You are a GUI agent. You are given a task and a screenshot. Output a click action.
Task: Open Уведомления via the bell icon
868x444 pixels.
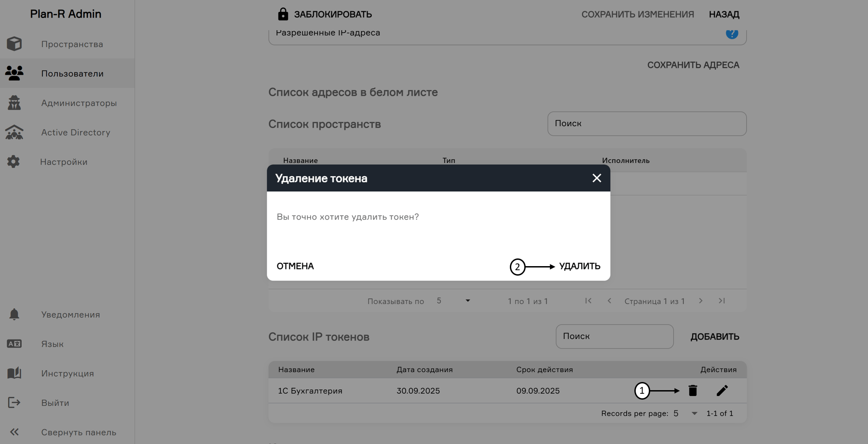click(x=14, y=314)
